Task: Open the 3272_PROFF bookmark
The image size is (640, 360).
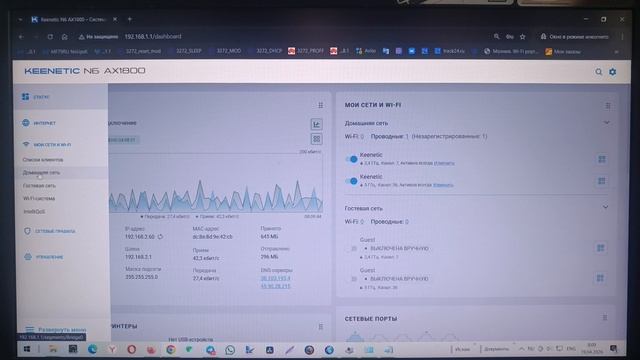Action: tap(306, 51)
